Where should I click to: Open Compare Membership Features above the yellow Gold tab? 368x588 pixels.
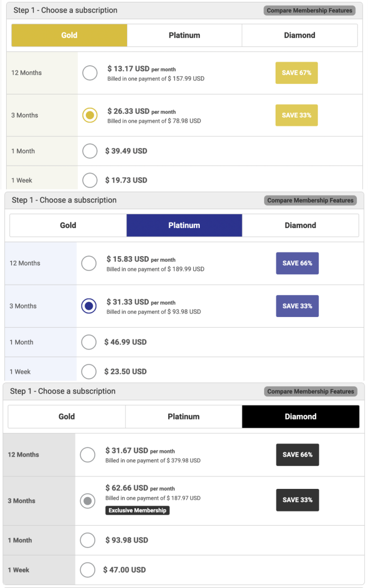point(310,11)
